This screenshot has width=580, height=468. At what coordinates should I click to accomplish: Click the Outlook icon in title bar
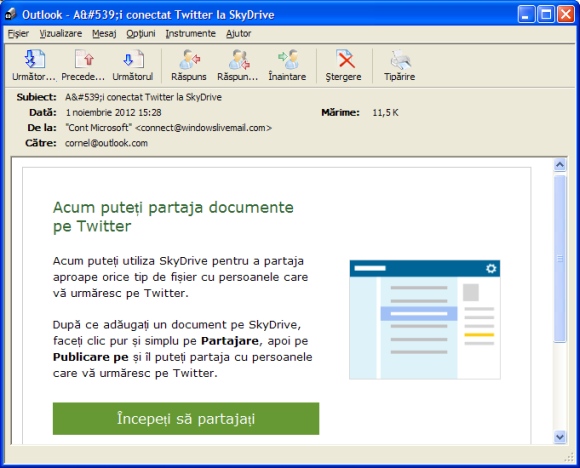click(x=11, y=14)
